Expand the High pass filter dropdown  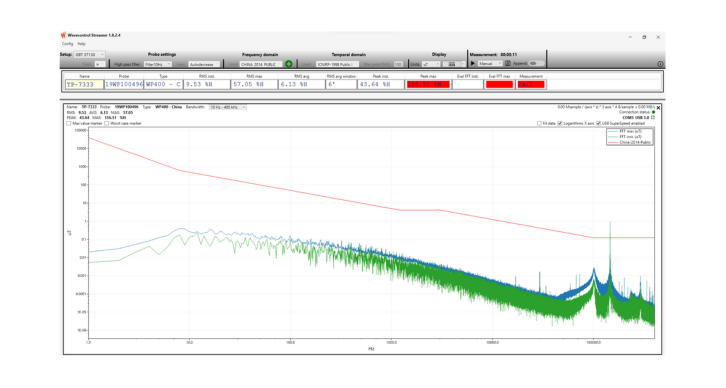click(x=157, y=64)
